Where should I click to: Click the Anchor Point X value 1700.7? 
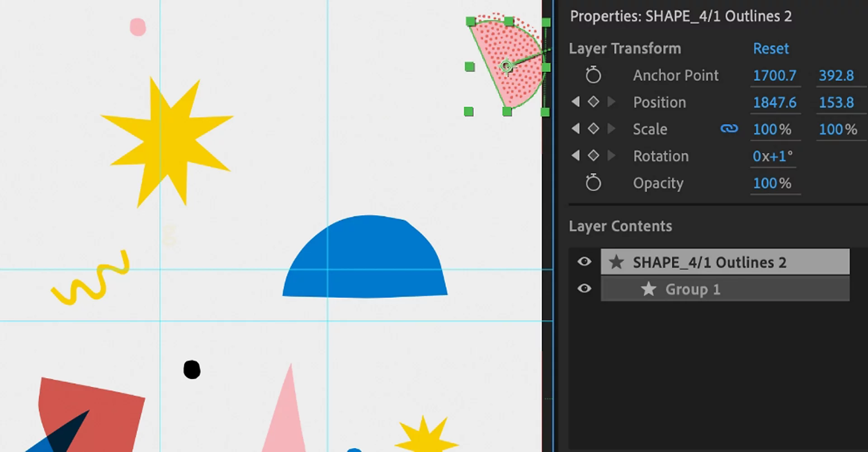click(774, 76)
